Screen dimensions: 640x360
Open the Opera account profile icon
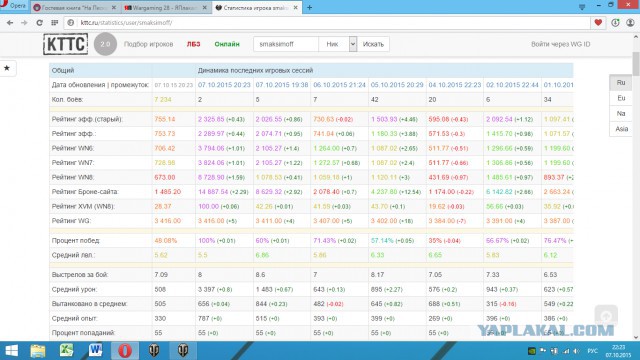(630, 23)
